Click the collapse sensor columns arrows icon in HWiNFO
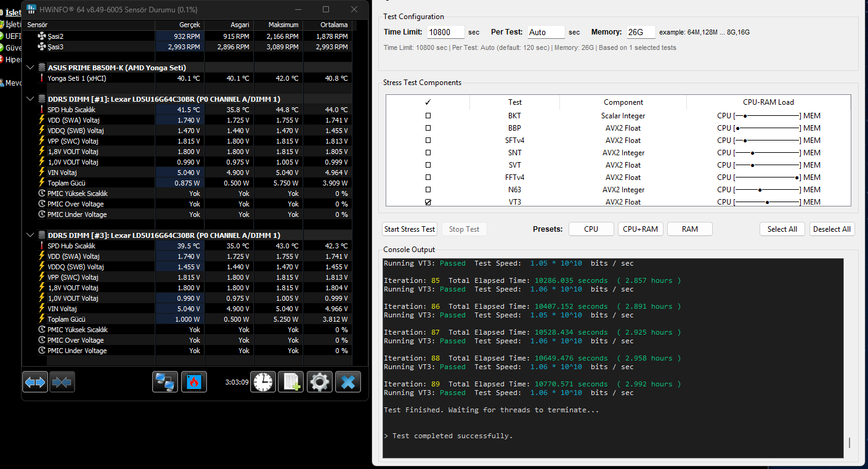This screenshot has height=469, width=868. click(x=62, y=382)
